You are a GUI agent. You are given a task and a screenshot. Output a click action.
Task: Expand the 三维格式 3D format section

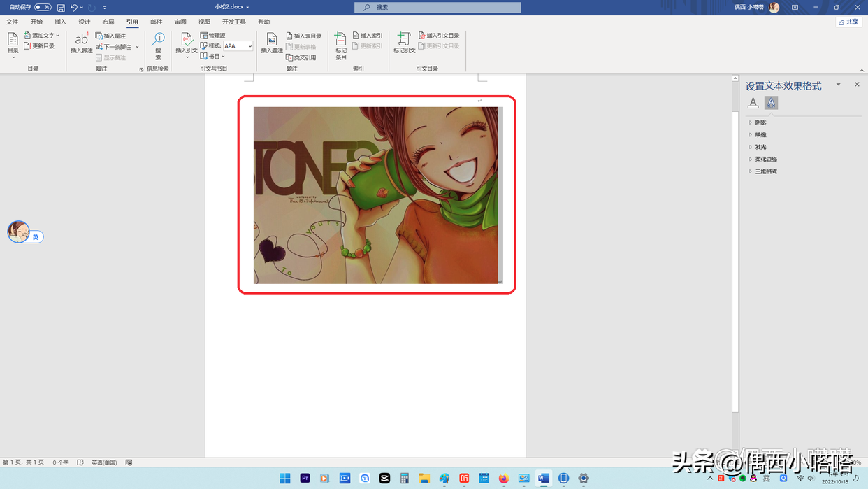tap(765, 171)
